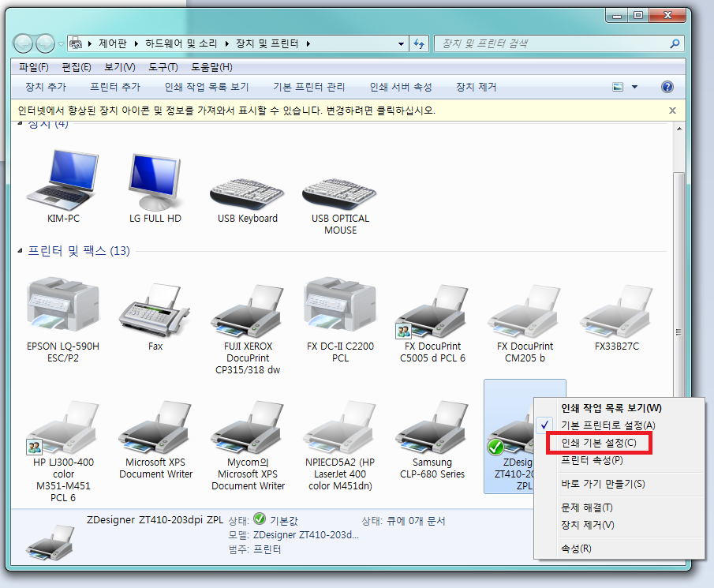The width and height of the screenshot is (714, 588).
Task: Select HP LJ300-400 color M351-M451 PCL 6 printer
Action: pyautogui.click(x=63, y=427)
